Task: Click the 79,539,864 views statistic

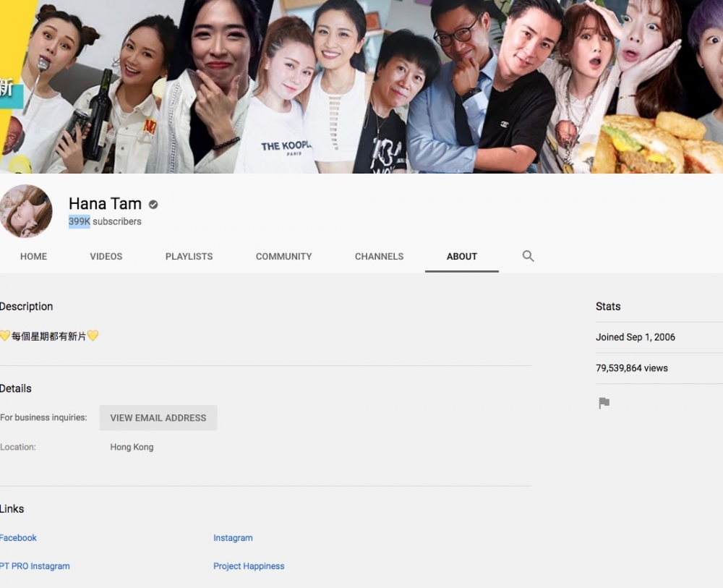Action: click(631, 368)
